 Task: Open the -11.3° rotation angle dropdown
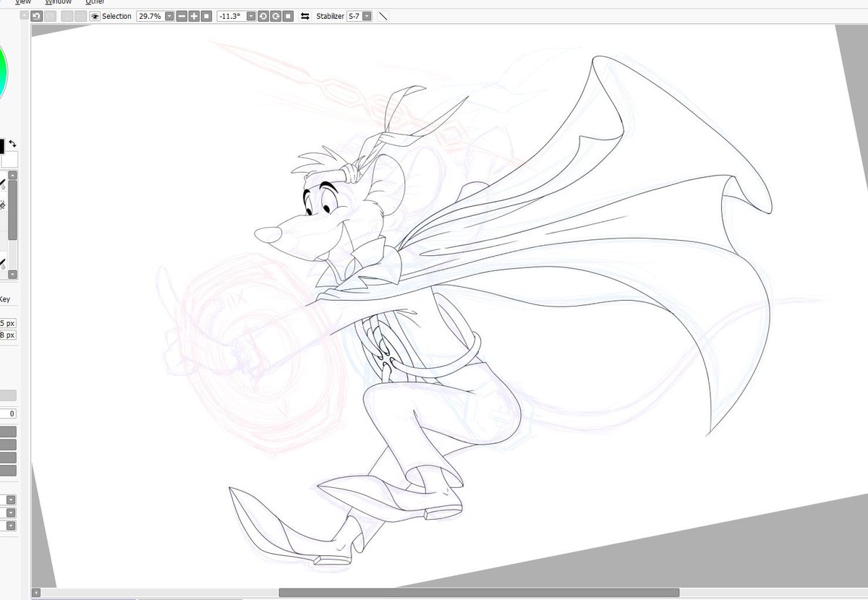(x=251, y=16)
